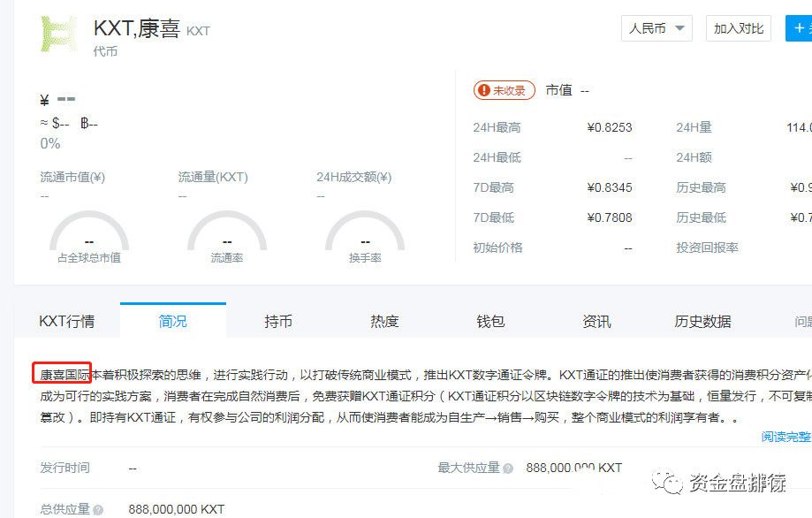Click the 市值 label near the badge

558,90
